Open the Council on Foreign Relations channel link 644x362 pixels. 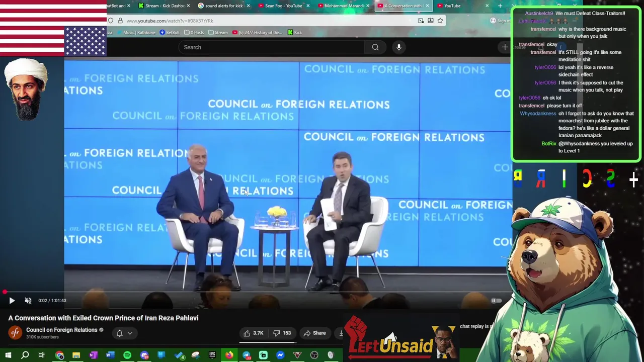(x=61, y=330)
